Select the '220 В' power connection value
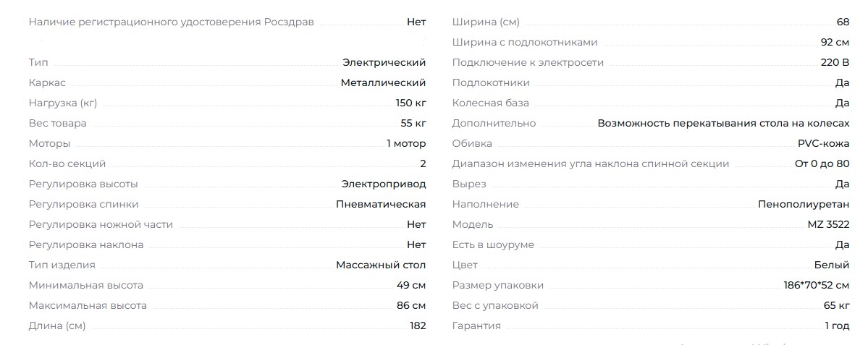Viewport: 868px width, 345px height. click(x=835, y=63)
